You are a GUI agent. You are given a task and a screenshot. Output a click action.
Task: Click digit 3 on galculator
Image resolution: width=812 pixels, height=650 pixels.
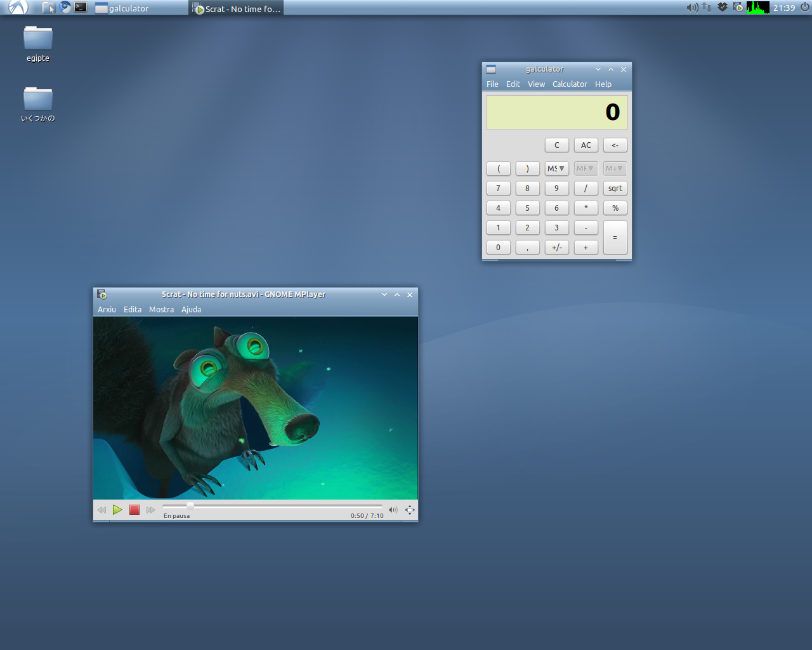tap(557, 228)
